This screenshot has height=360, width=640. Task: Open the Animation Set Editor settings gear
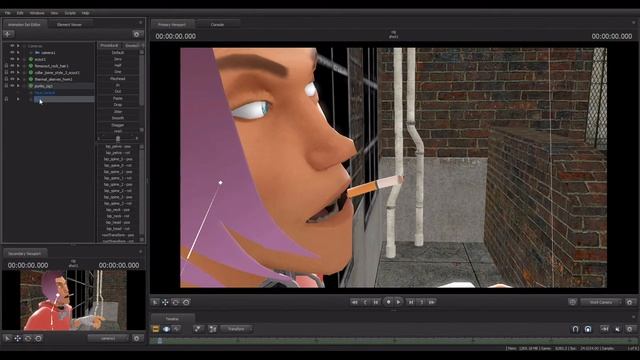click(137, 34)
